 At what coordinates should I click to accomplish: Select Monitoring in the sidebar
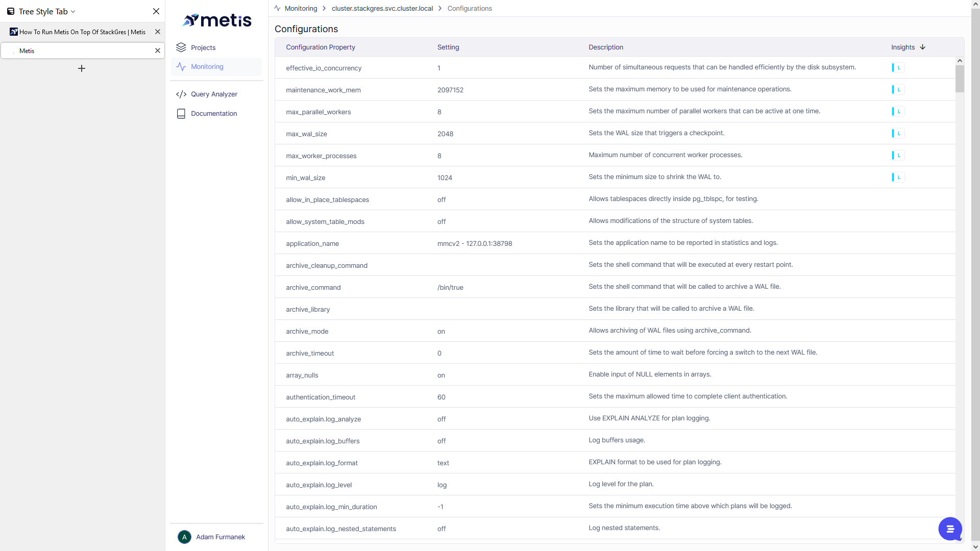click(216, 67)
